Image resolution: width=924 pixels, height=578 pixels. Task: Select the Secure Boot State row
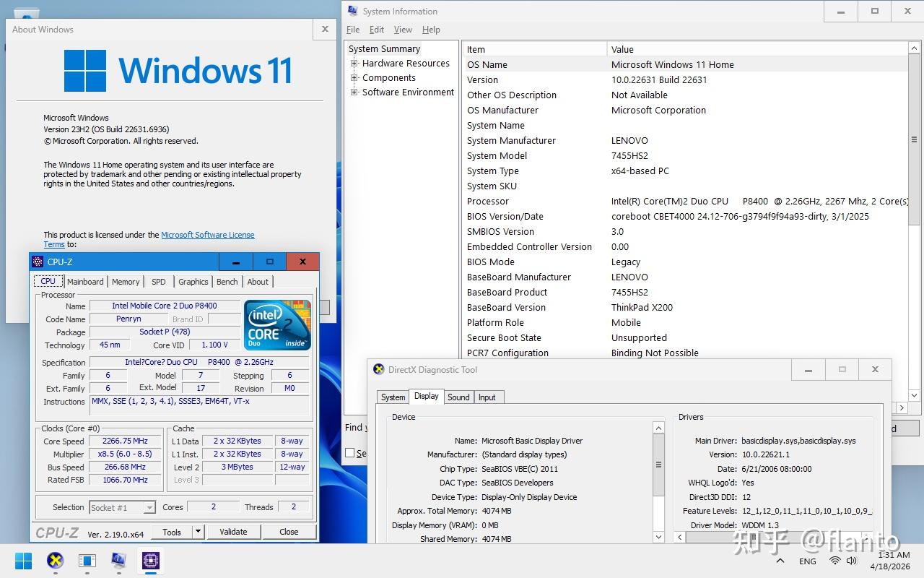[x=685, y=337]
